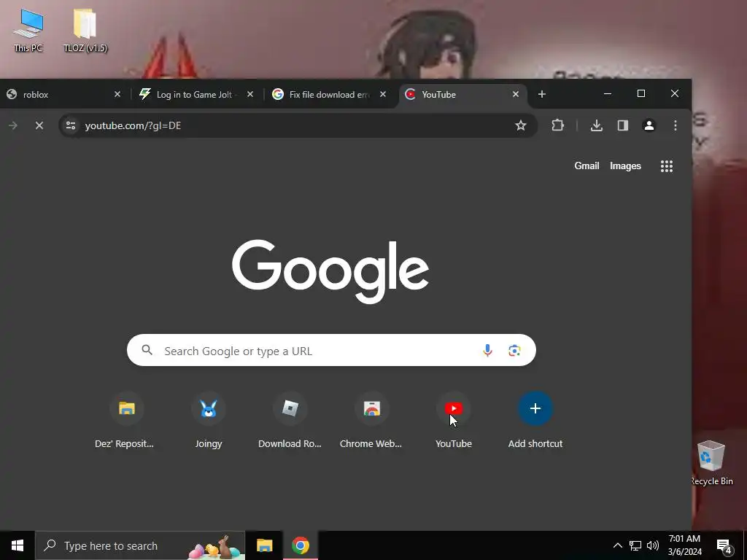Bookmark this page with the star icon

click(x=521, y=125)
